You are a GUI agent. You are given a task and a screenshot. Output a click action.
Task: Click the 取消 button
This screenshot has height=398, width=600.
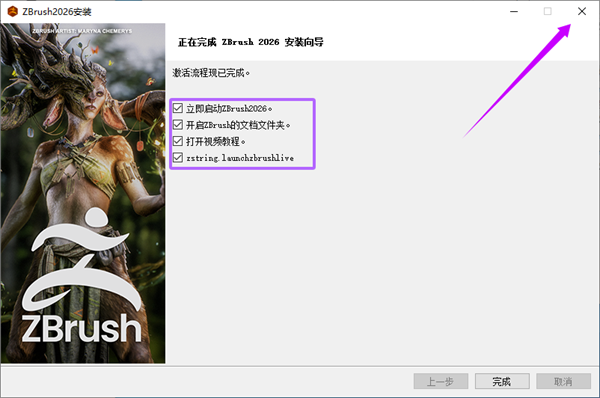[x=563, y=381]
